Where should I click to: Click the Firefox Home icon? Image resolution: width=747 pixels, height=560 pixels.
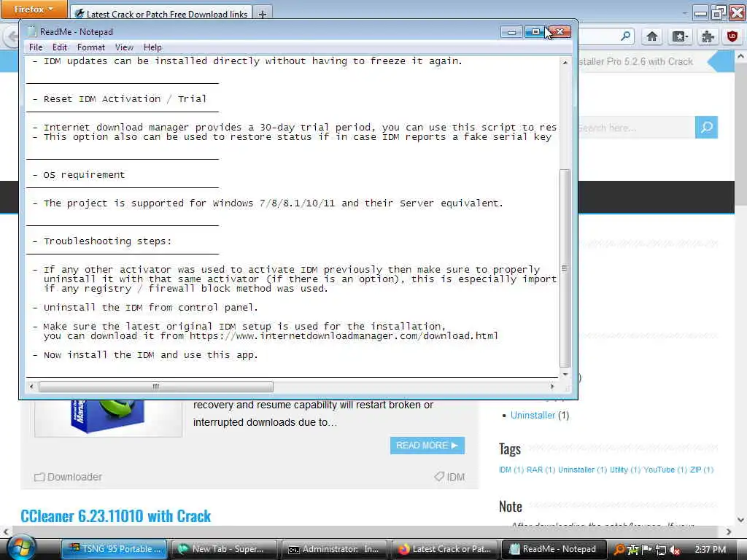pos(652,36)
